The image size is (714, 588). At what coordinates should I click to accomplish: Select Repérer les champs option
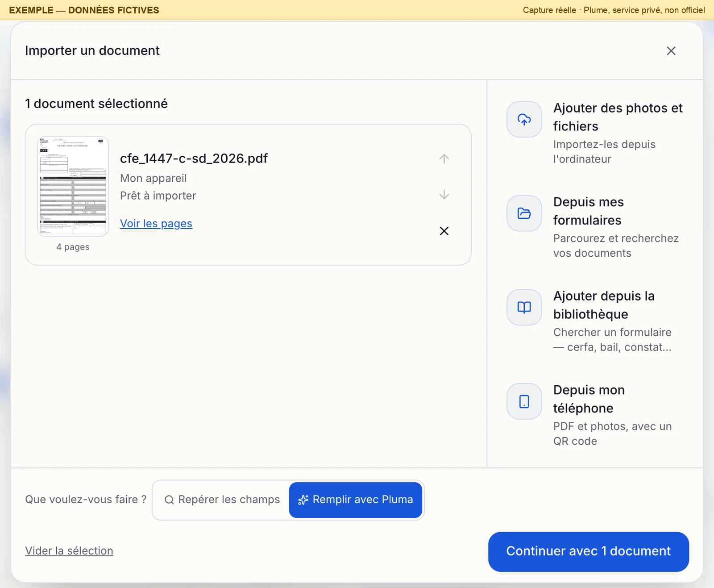(x=222, y=500)
